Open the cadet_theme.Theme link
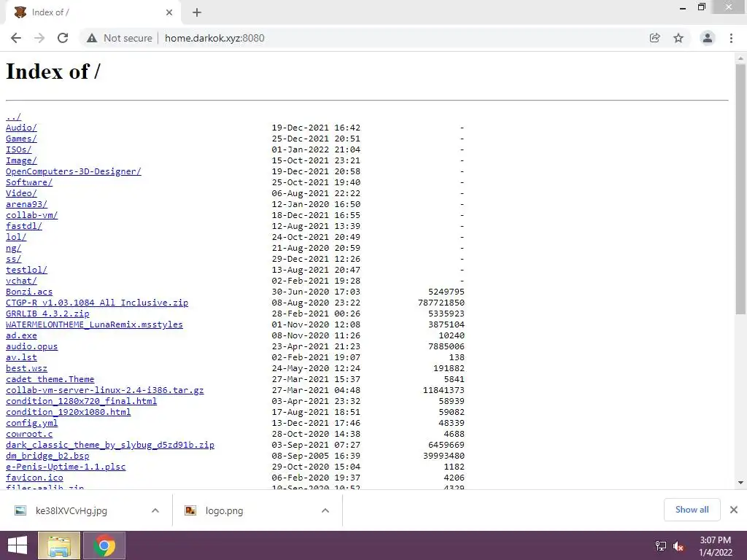747x560 pixels. point(50,379)
